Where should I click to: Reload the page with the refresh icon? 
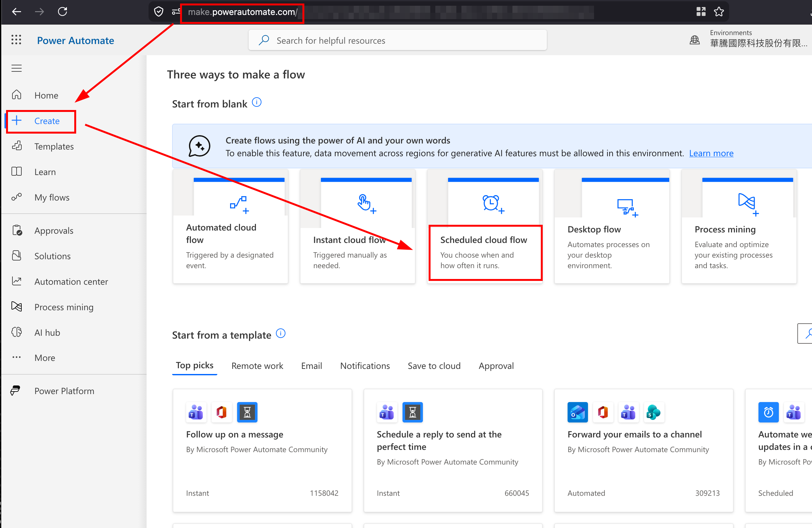point(62,12)
